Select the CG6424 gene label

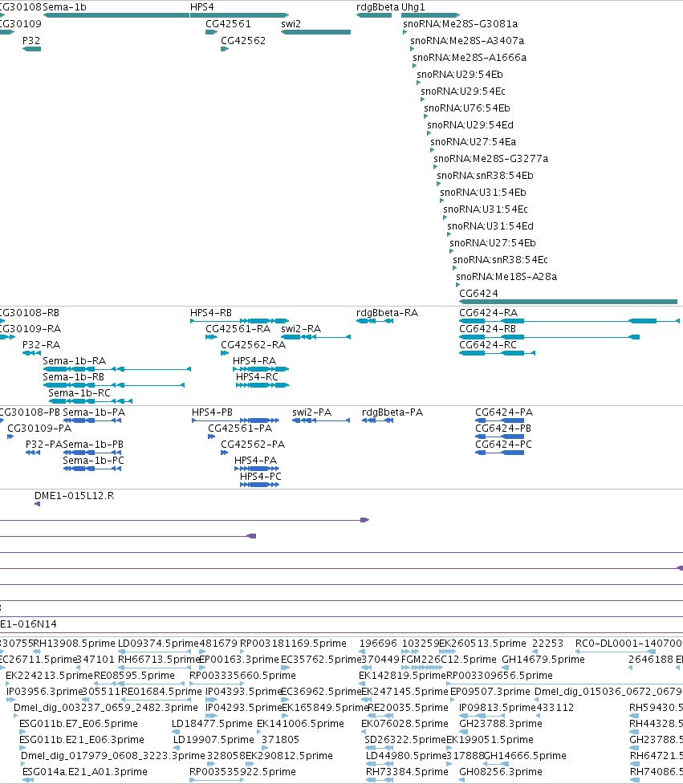click(x=478, y=294)
